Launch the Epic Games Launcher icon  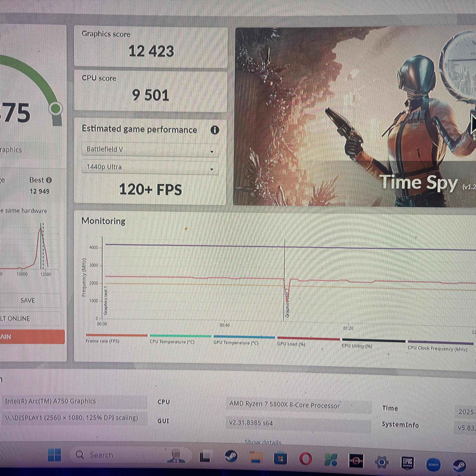click(x=407, y=463)
